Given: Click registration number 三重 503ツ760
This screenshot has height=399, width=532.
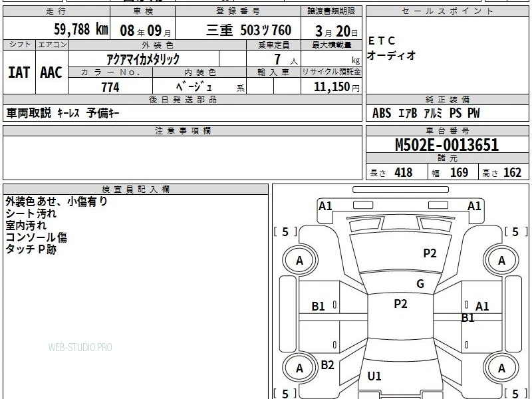Looking at the screenshot, I should tap(249, 31).
